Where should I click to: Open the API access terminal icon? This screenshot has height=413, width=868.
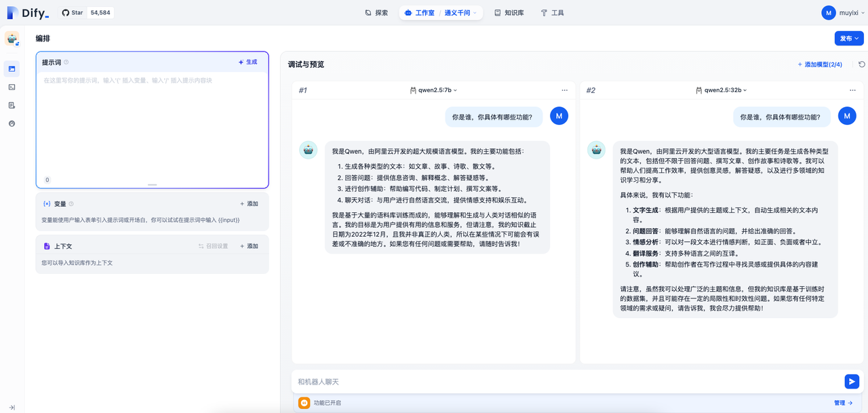point(12,87)
